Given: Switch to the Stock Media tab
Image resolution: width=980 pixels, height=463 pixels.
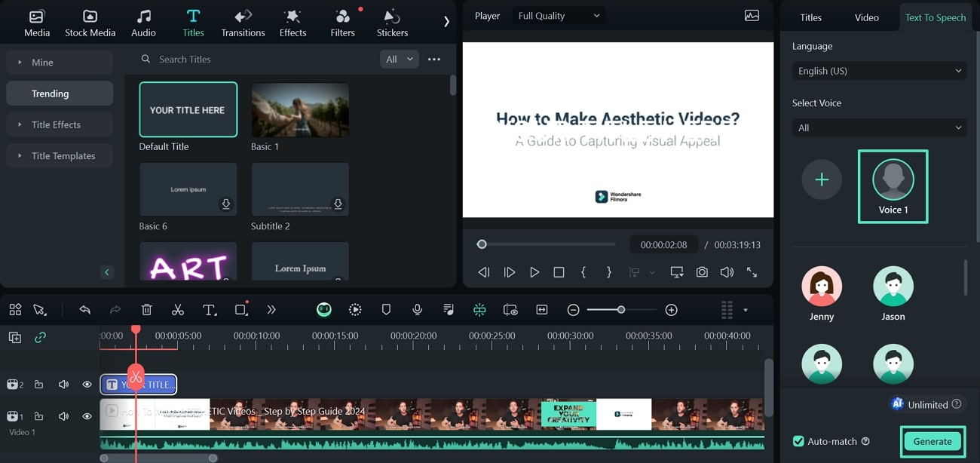Looking at the screenshot, I should pyautogui.click(x=90, y=23).
